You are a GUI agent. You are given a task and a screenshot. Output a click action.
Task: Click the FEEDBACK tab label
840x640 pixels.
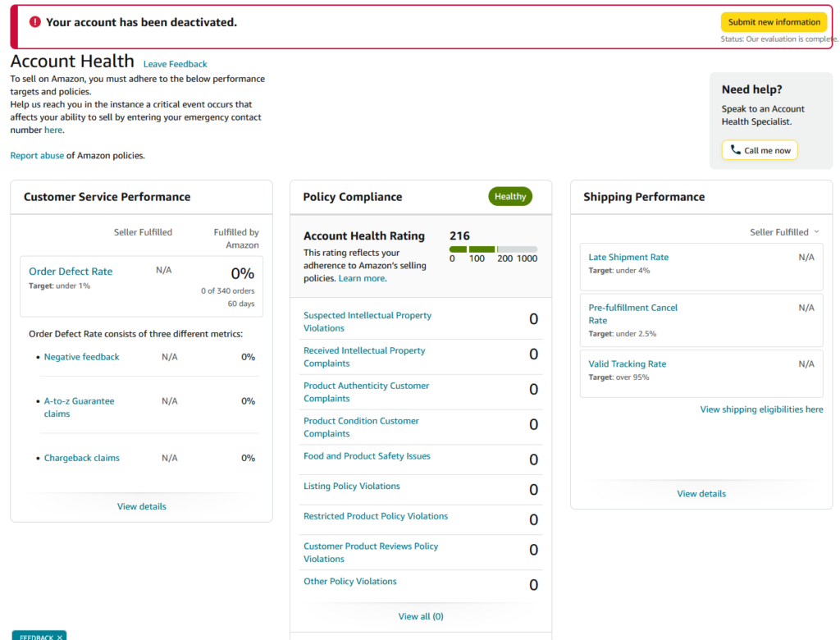[x=36, y=637]
